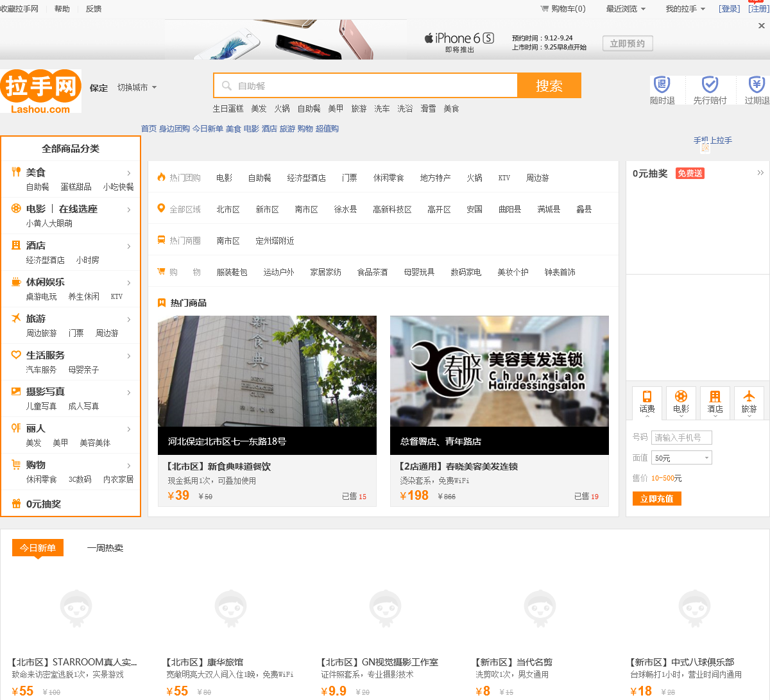This screenshot has height=700, width=770.
Task: Click the shopping cart icon in top bar
Action: click(545, 9)
